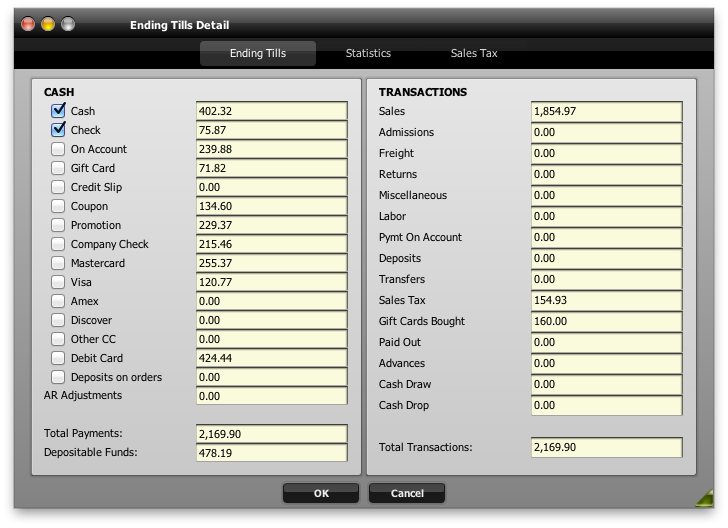Select the Ending Tills tab

point(258,53)
